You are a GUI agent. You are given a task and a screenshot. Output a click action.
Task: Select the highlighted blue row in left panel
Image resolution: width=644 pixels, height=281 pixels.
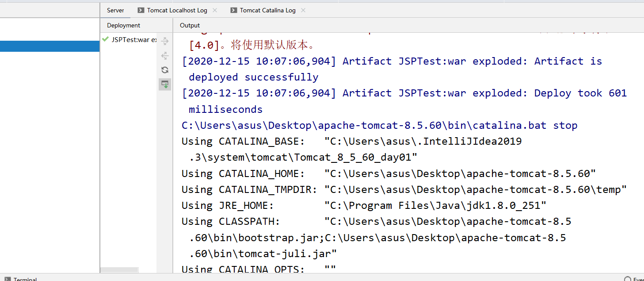pyautogui.click(x=50, y=46)
